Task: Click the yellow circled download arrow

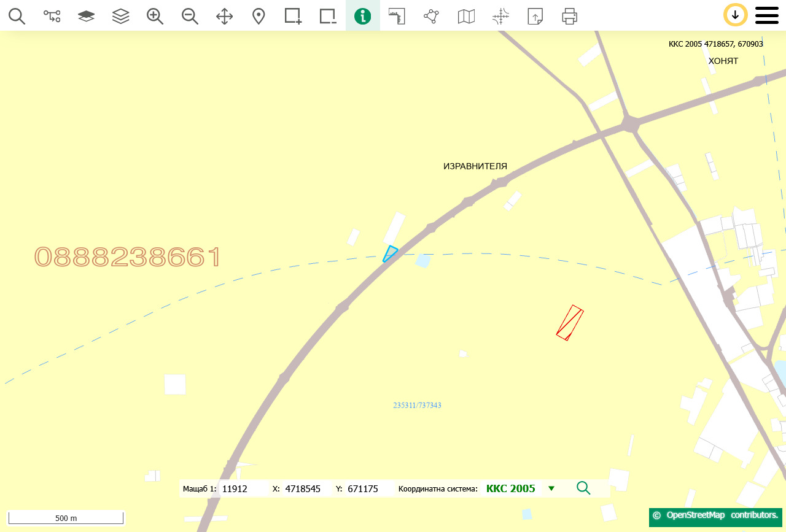Action: (735, 15)
